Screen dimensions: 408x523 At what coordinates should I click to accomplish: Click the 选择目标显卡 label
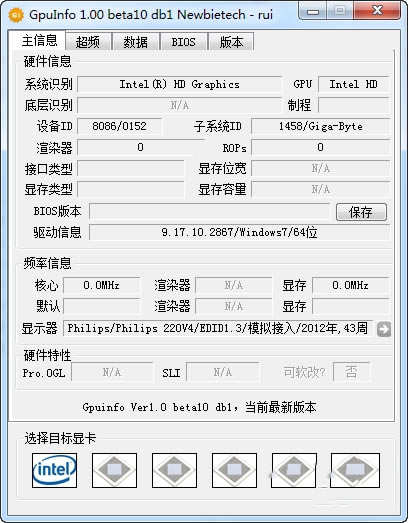[x=60, y=438]
